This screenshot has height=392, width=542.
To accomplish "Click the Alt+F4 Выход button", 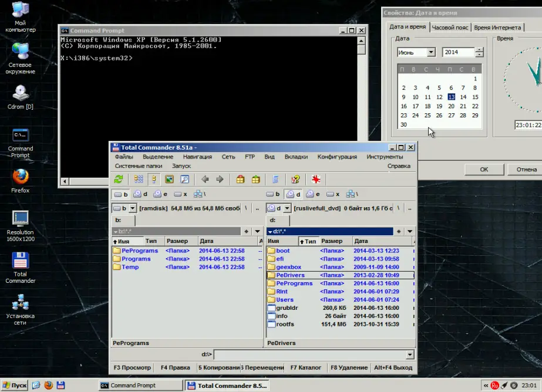I will pyautogui.click(x=393, y=368).
